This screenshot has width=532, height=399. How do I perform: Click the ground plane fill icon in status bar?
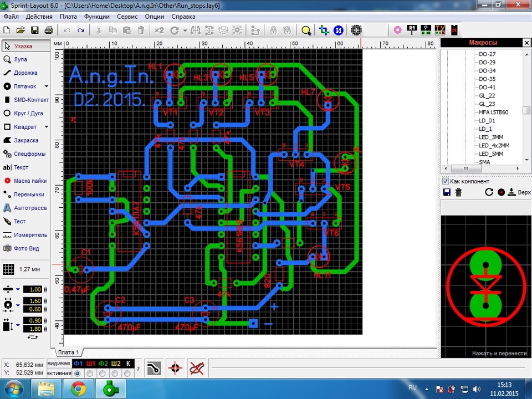click(154, 368)
